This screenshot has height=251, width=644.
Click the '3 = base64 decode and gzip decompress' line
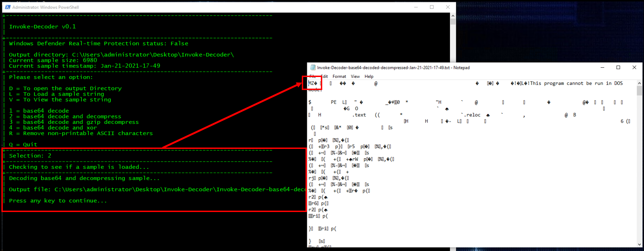[x=74, y=122]
